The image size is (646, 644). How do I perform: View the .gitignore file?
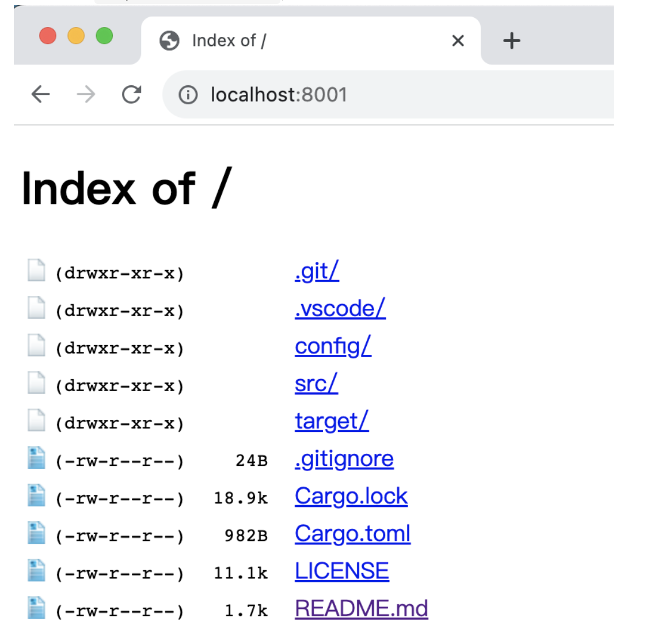coord(344,459)
